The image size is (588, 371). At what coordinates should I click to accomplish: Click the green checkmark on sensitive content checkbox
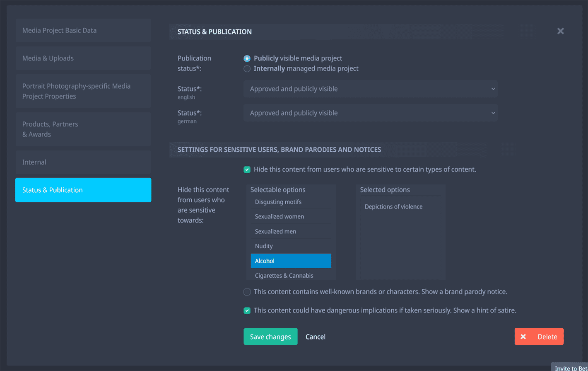[247, 170]
